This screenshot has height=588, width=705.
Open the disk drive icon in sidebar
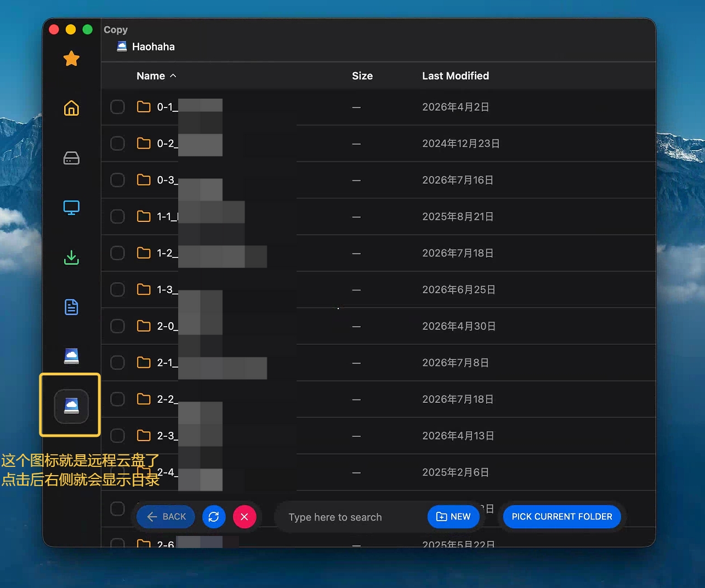(71, 158)
